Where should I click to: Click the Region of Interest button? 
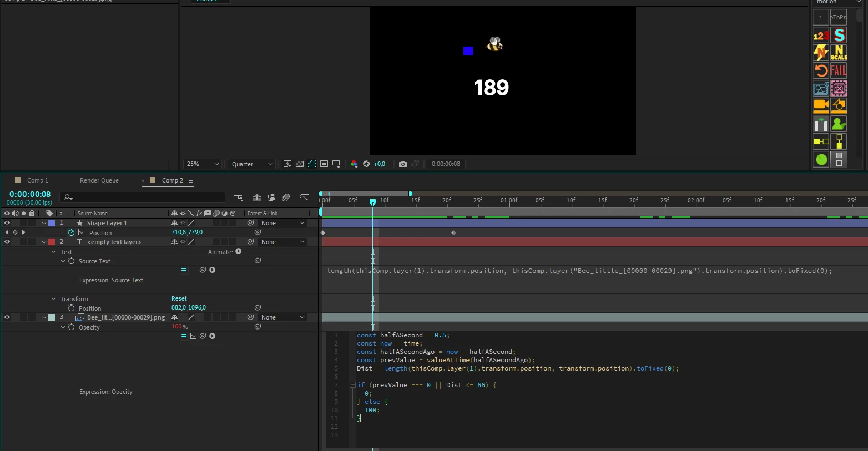[324, 164]
